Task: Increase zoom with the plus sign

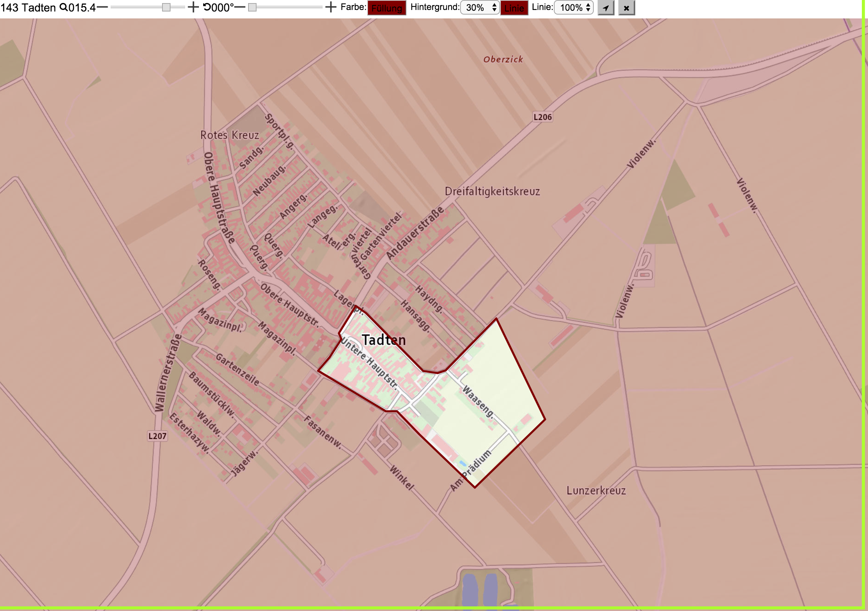Action: 193,7
